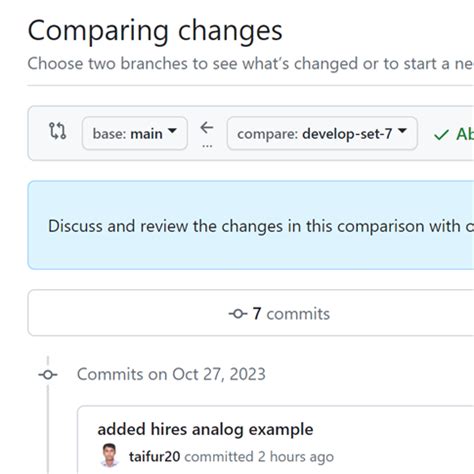
Task: Click the branch name develop-set-7 text
Action: click(347, 134)
